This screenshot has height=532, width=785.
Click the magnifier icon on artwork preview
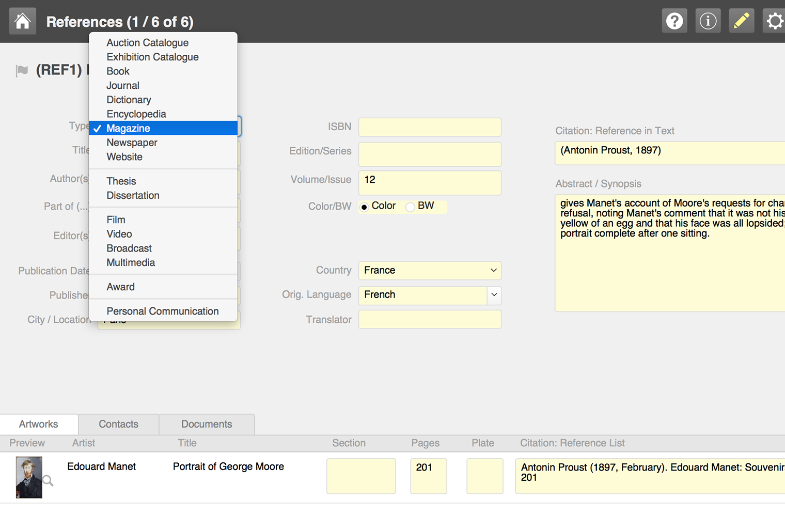[x=48, y=481]
